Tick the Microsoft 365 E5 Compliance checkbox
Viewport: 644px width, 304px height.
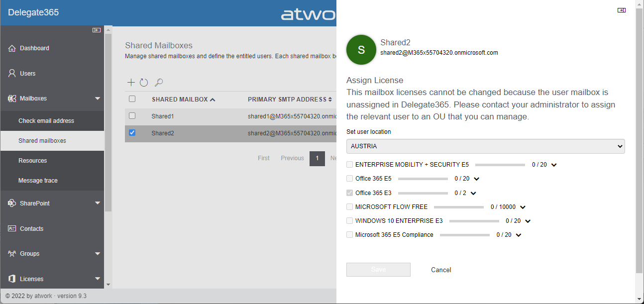tap(350, 235)
